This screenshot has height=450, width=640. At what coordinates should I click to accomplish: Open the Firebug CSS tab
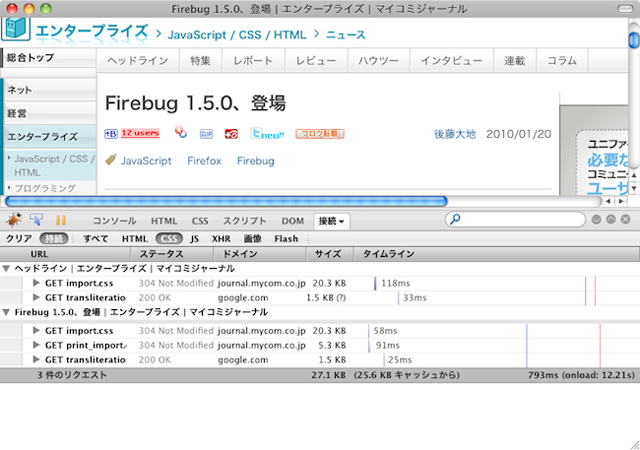[x=200, y=221]
